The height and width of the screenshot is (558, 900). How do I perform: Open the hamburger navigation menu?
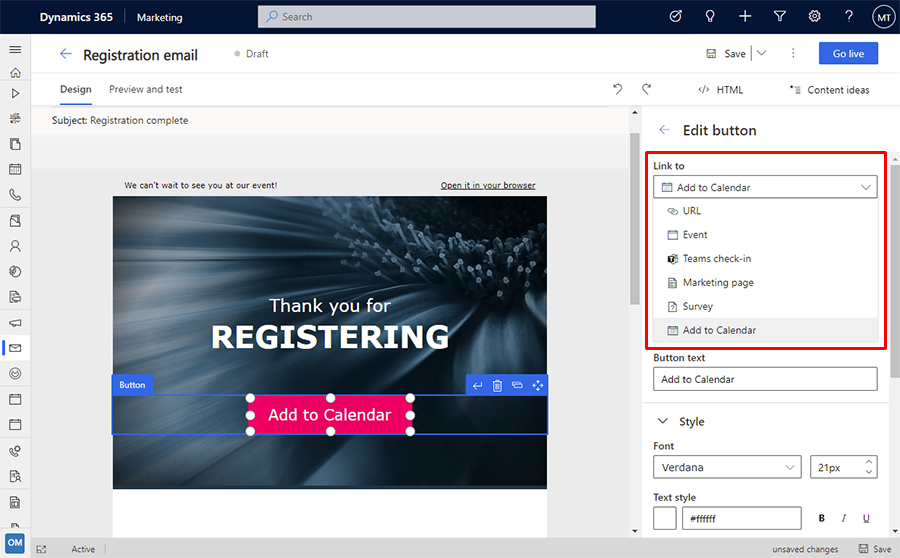tap(15, 49)
